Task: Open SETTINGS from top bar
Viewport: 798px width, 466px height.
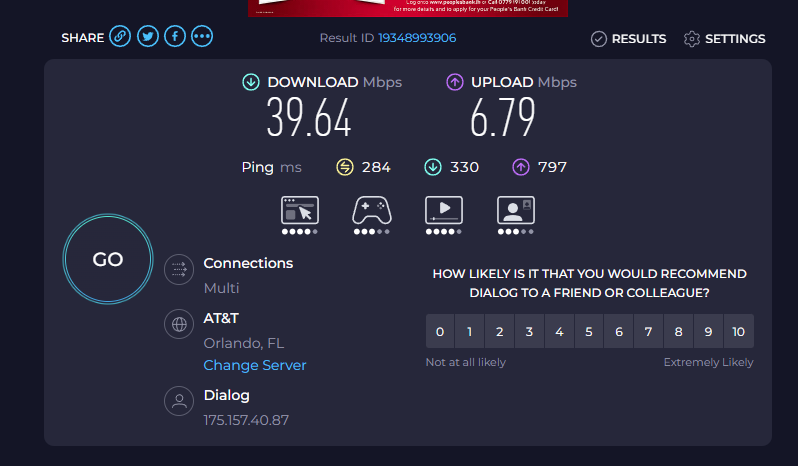Action: (725, 39)
